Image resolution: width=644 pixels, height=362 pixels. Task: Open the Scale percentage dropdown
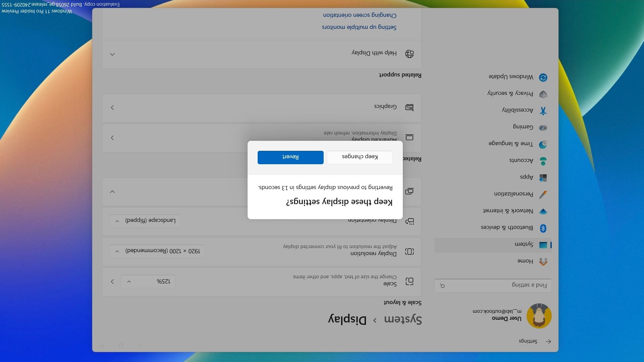pyautogui.click(x=148, y=282)
